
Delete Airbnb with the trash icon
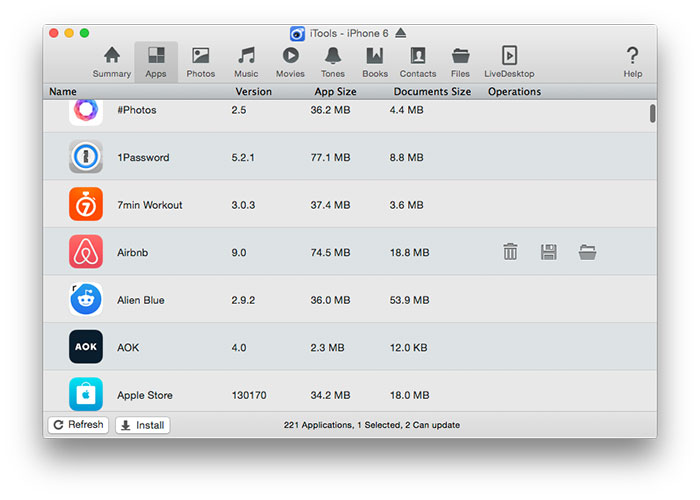(510, 252)
